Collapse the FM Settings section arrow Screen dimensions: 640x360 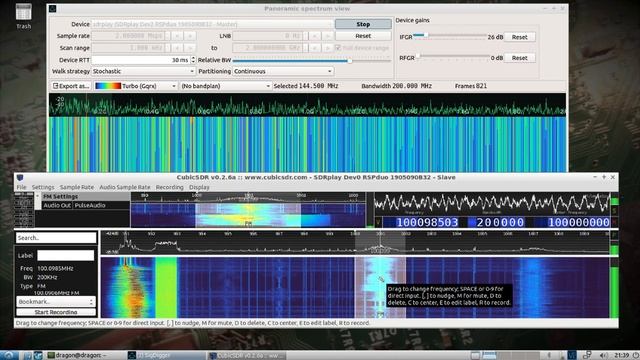coord(38,196)
